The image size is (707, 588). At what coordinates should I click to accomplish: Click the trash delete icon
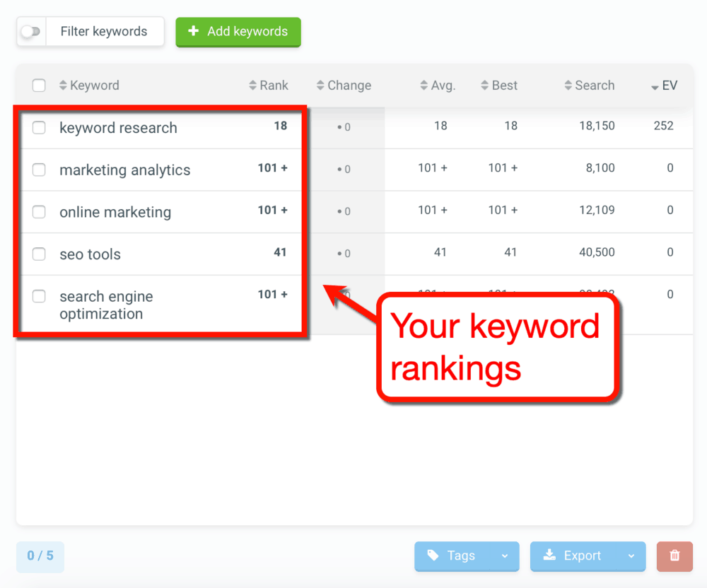[x=674, y=556]
